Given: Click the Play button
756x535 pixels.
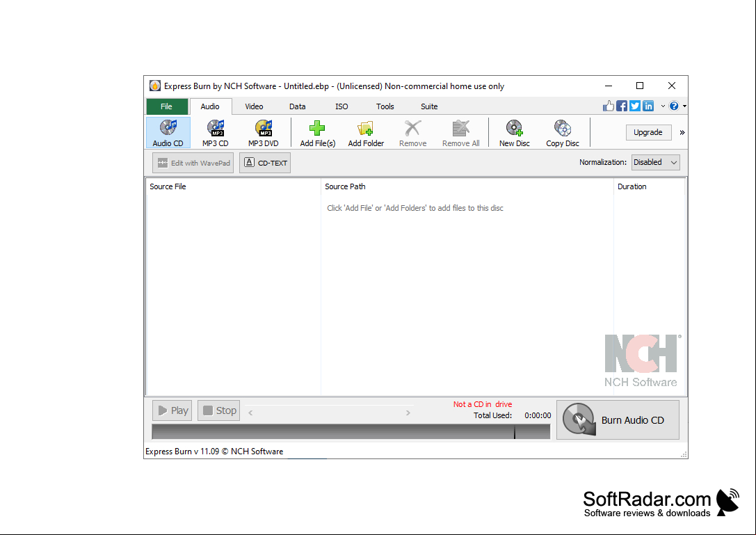Looking at the screenshot, I should coord(172,410).
